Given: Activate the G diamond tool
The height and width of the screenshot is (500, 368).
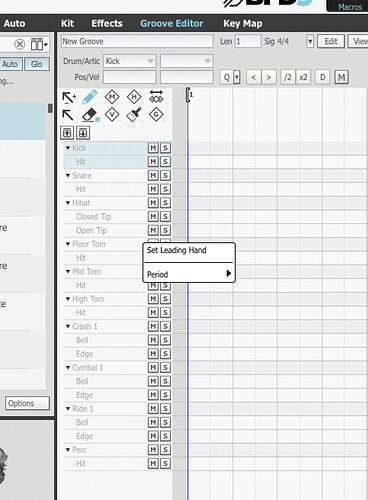Looking at the screenshot, I should coord(156,115).
